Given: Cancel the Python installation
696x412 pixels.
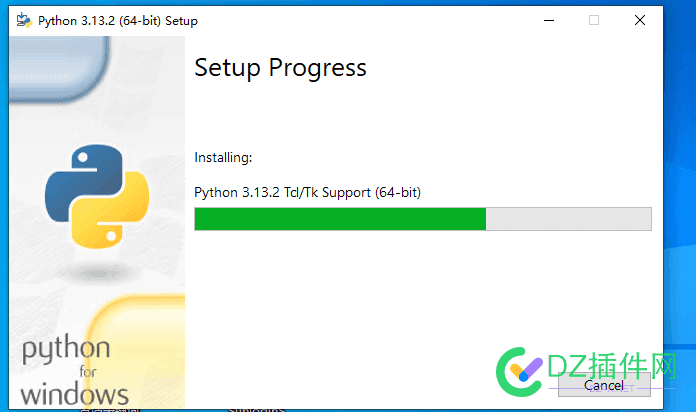Looking at the screenshot, I should tap(604, 384).
